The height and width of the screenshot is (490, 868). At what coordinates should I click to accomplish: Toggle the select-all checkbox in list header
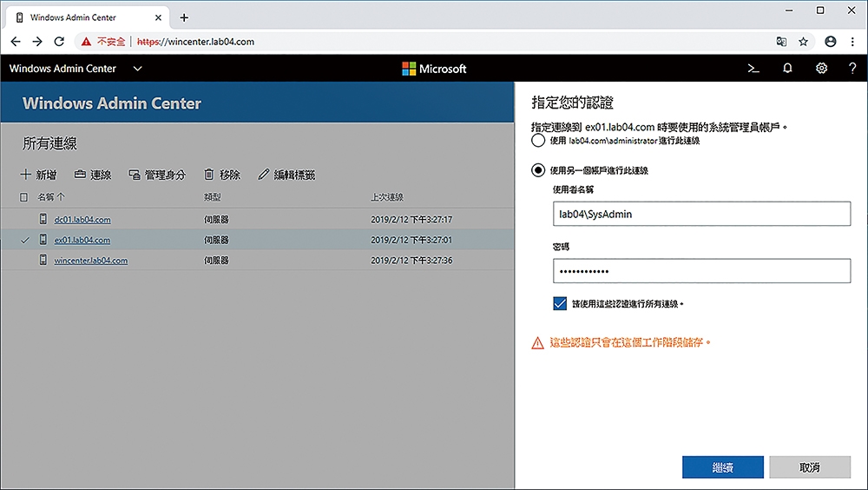coord(23,196)
